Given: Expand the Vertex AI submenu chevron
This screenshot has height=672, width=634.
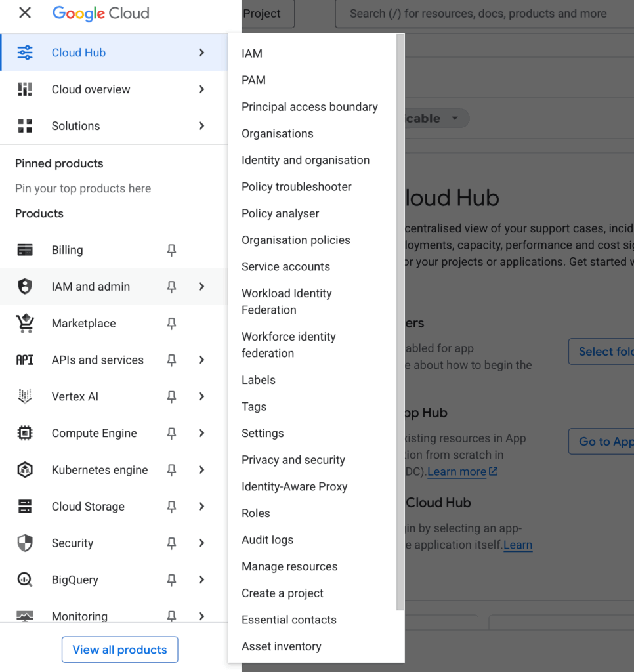Looking at the screenshot, I should [201, 396].
